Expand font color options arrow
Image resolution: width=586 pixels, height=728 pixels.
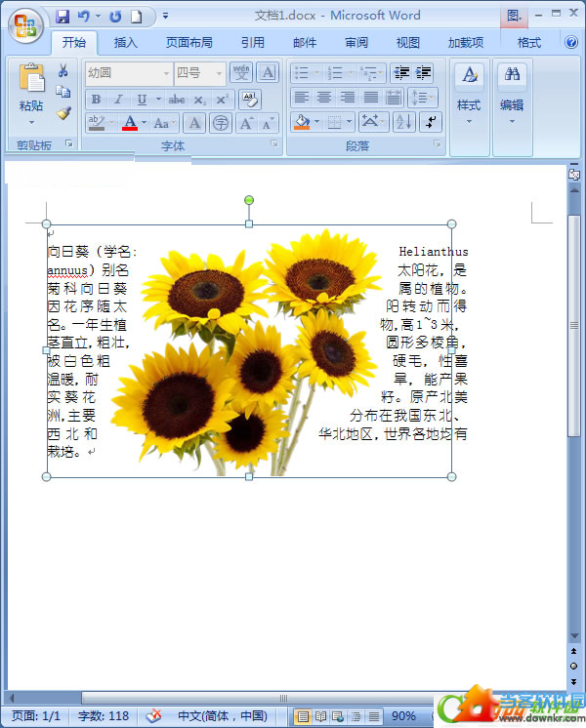coord(145,123)
